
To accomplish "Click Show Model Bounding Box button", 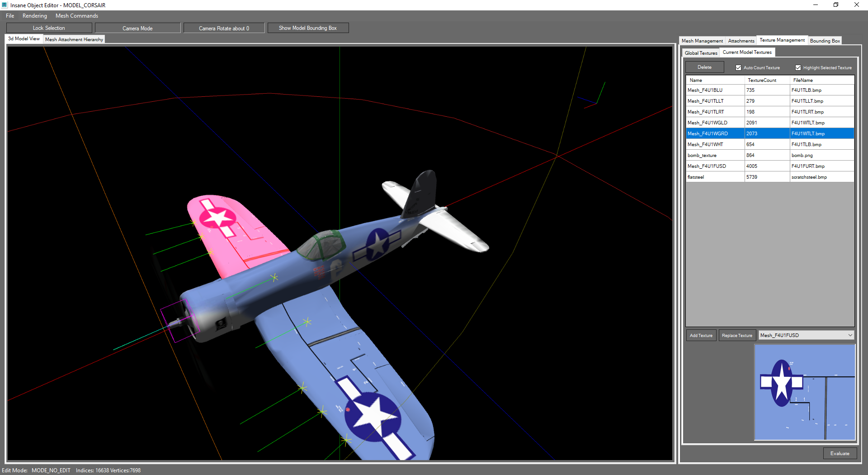I will click(x=308, y=28).
